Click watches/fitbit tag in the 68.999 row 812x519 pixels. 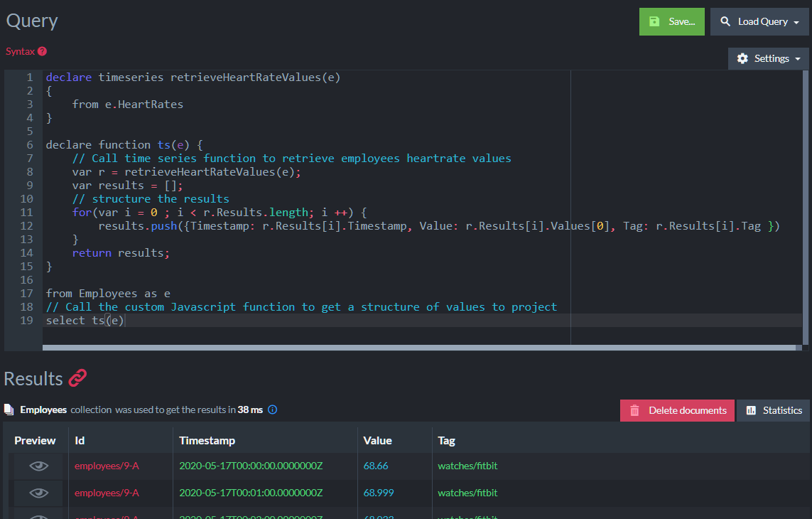(467, 493)
